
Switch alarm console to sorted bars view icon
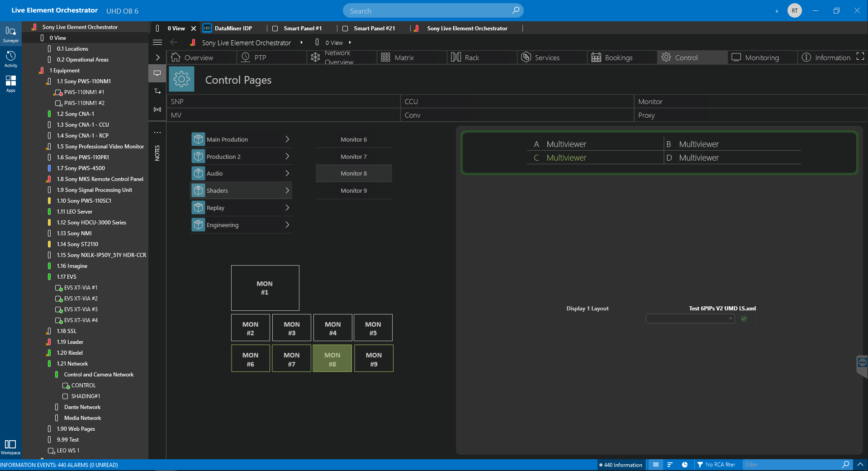(670, 465)
